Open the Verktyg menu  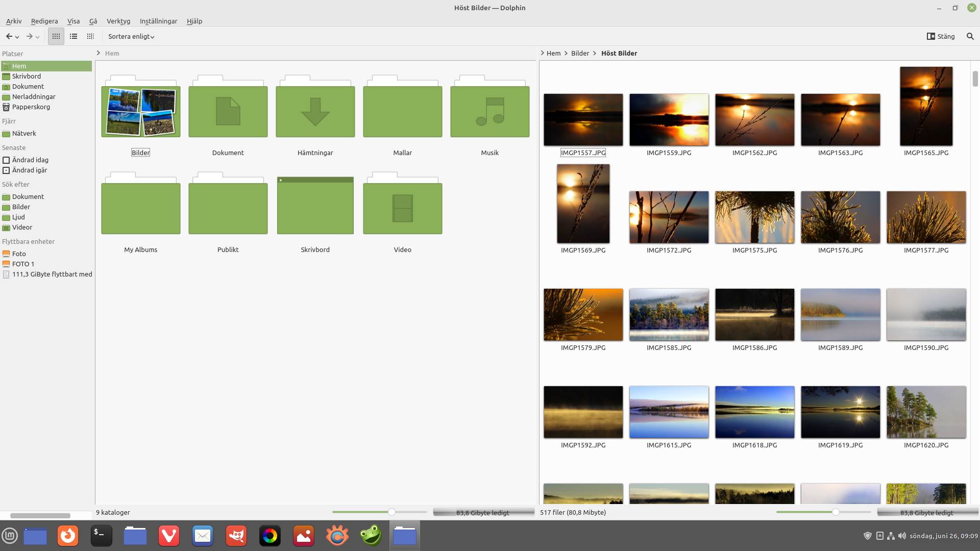click(118, 21)
